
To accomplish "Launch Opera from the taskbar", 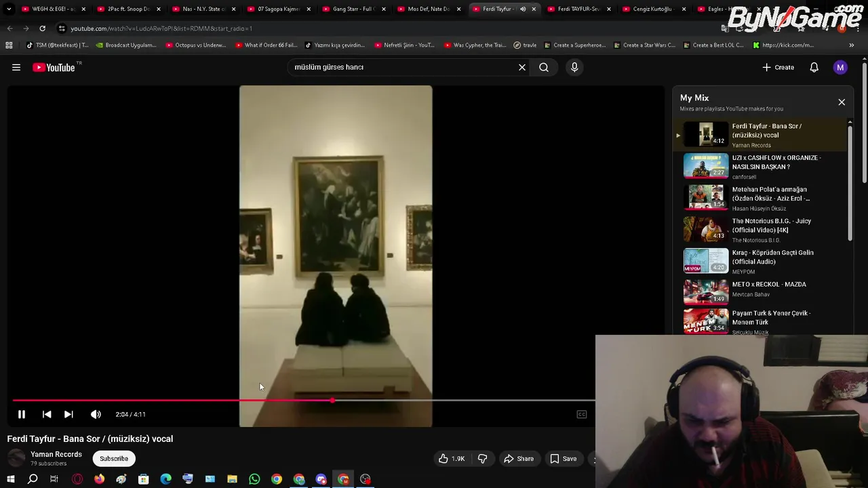I will coord(77,480).
